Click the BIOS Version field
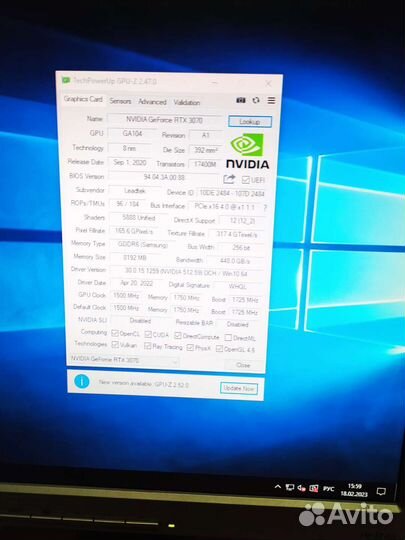Screen dimensions: 405x540 (x=164, y=177)
